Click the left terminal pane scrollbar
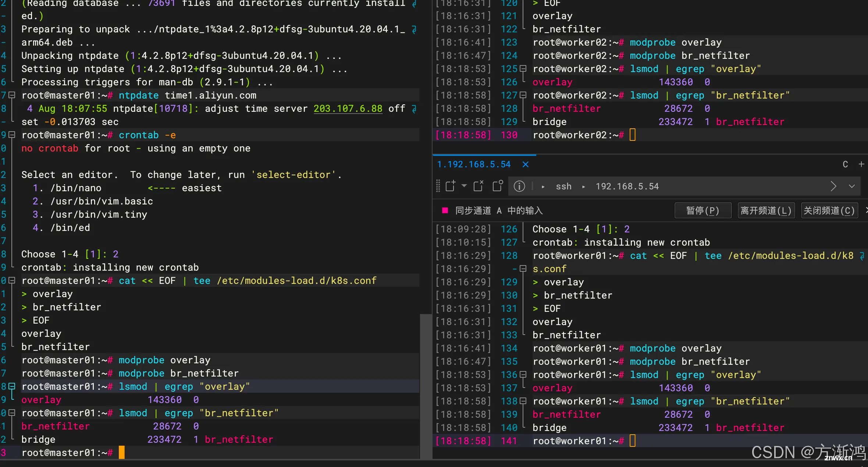This screenshot has width=868, height=467. click(x=426, y=386)
